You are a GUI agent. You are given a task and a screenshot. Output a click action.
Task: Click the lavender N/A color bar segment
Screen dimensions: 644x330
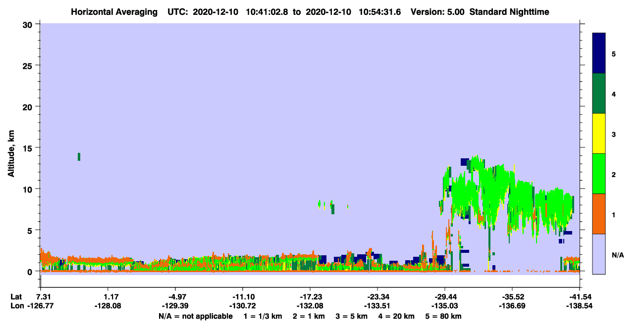(x=599, y=254)
